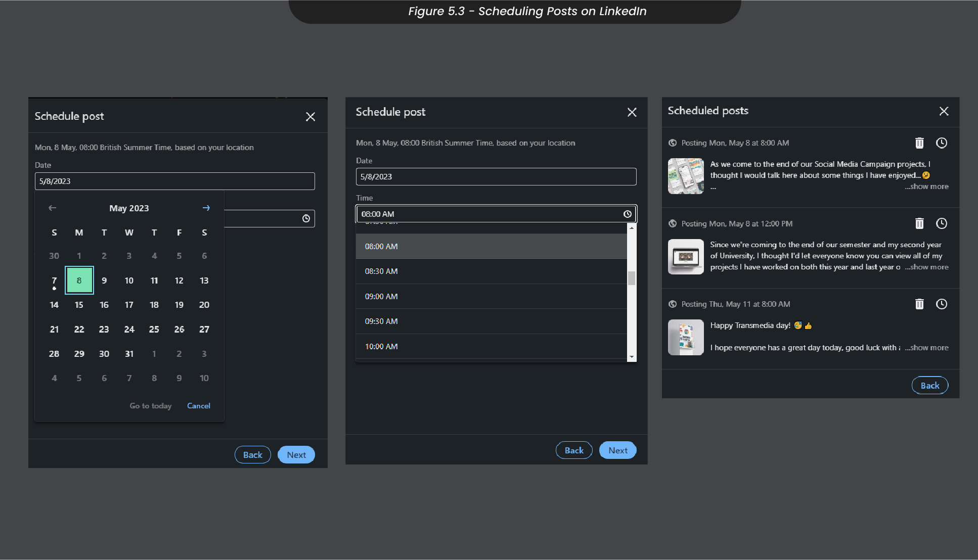Go to previous month in May 2023 calendar
Viewport: 978px width, 560px height.
tap(52, 208)
